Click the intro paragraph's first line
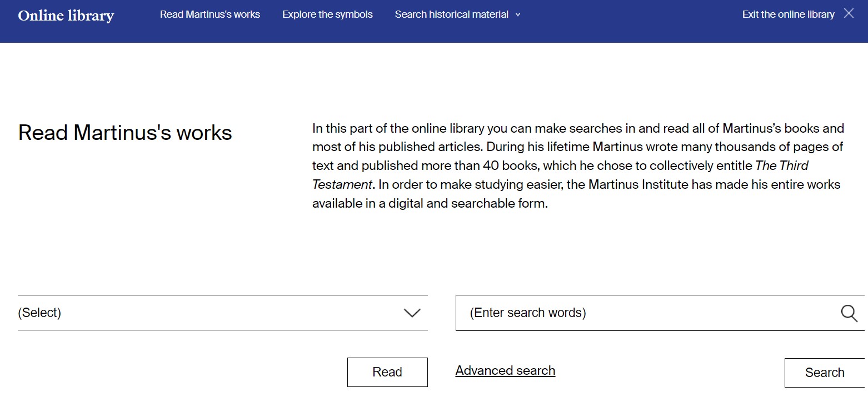 pyautogui.click(x=578, y=128)
